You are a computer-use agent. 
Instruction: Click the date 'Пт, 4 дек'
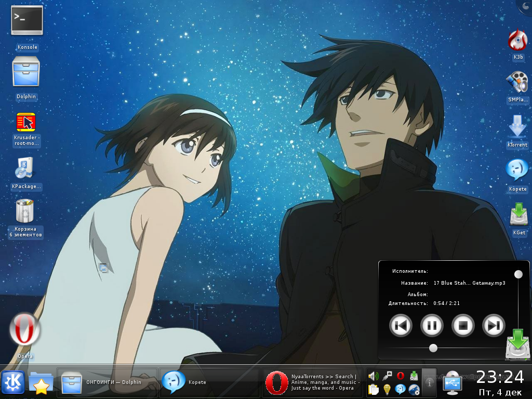(500, 392)
